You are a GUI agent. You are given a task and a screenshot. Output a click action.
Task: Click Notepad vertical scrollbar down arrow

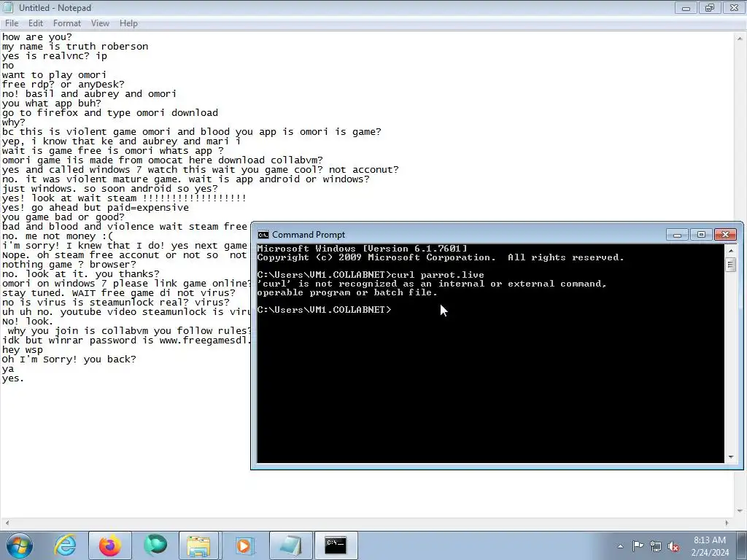[x=740, y=511]
